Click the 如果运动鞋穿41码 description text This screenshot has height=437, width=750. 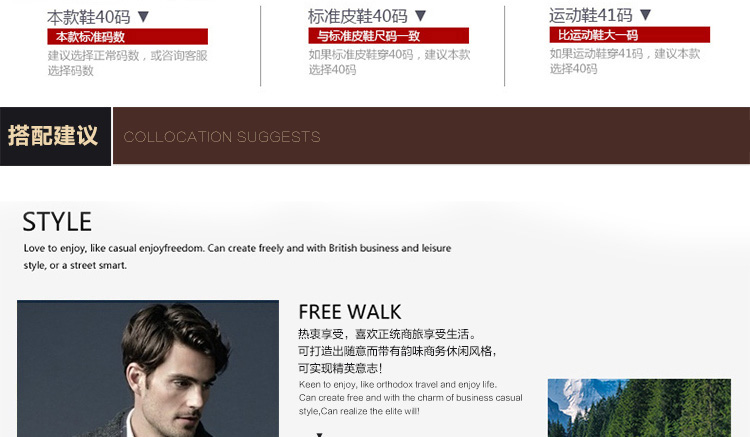click(x=625, y=61)
